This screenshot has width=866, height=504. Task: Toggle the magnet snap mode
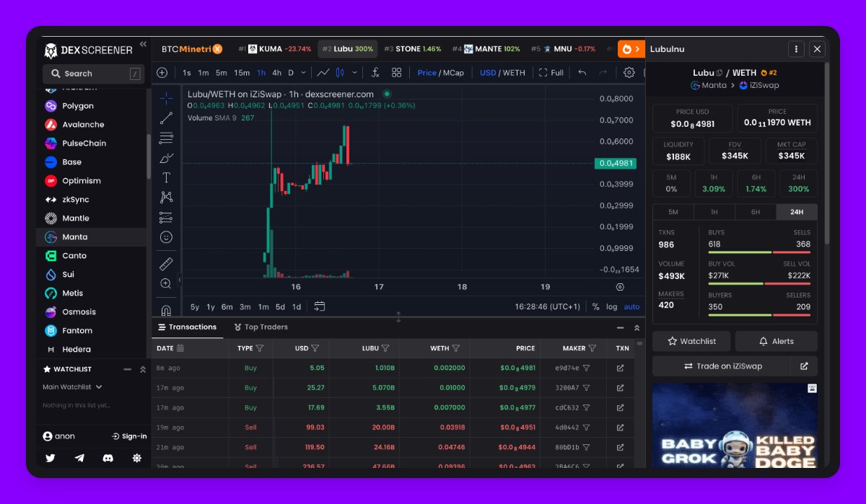(x=166, y=310)
